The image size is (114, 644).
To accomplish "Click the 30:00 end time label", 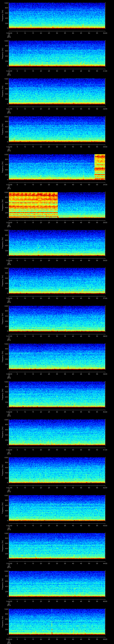I will (105, 33).
